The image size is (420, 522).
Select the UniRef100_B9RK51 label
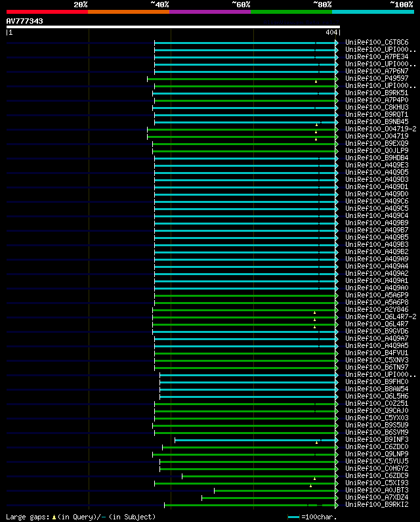[x=377, y=93]
